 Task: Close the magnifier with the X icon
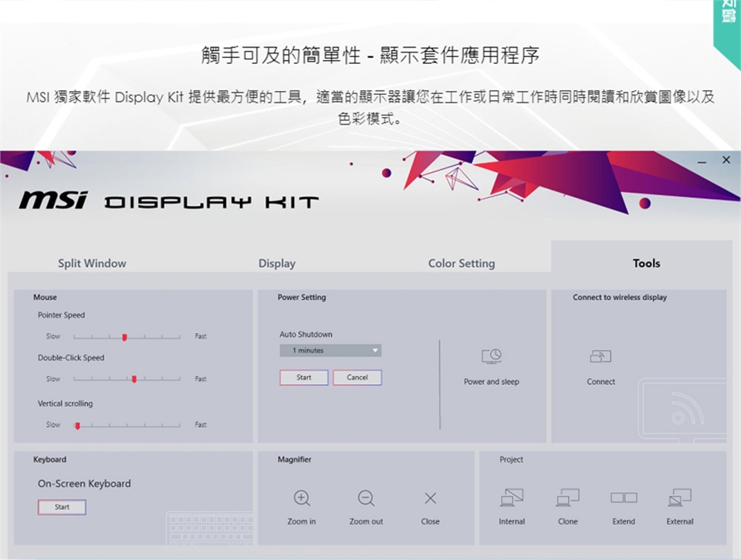(430, 498)
